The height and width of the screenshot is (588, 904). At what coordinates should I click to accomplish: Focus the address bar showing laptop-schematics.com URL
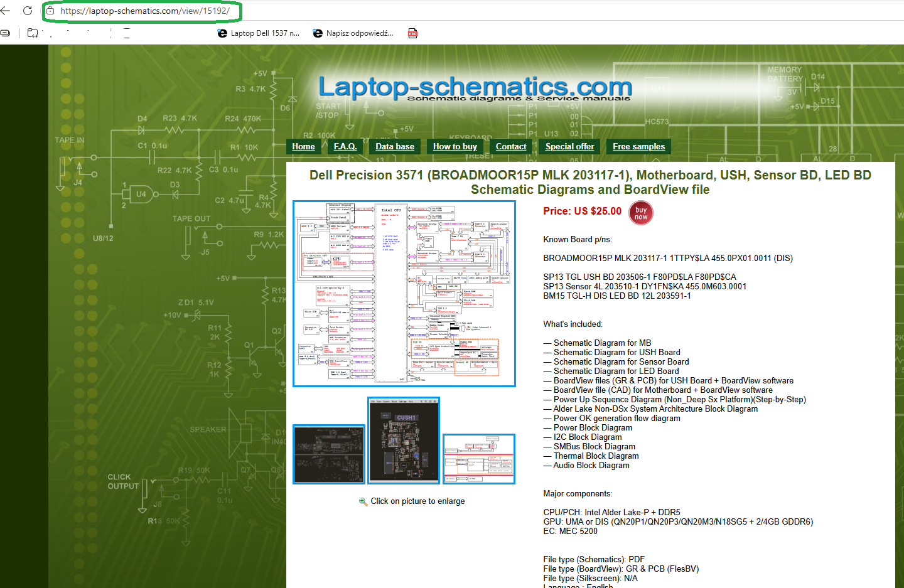pos(145,11)
